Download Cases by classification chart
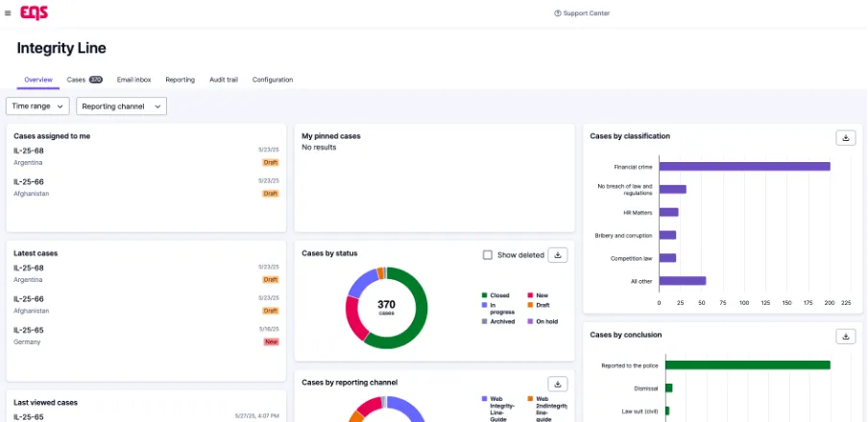 tap(845, 138)
